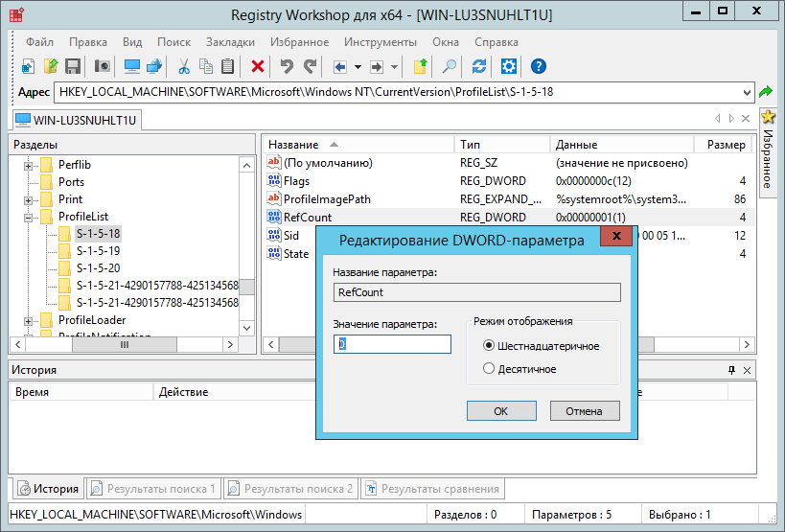This screenshot has width=785, height=532.
Task: Open settings via the gear icon
Action: coord(509,66)
